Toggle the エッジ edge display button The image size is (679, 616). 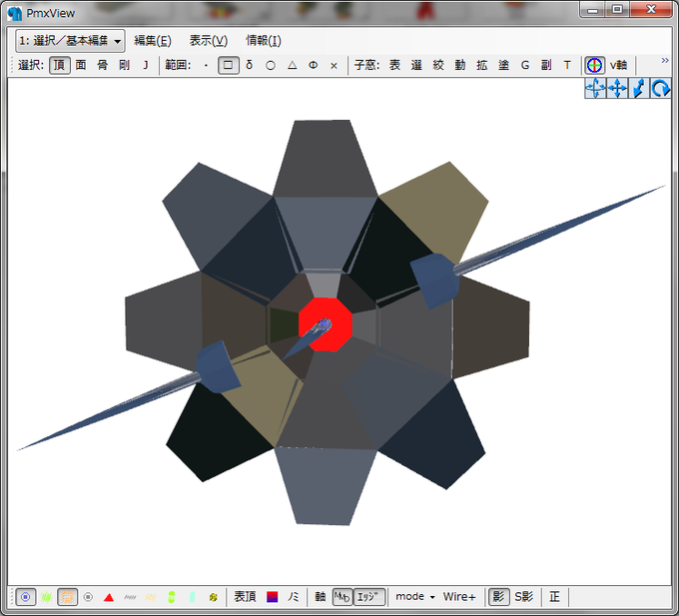tap(369, 597)
